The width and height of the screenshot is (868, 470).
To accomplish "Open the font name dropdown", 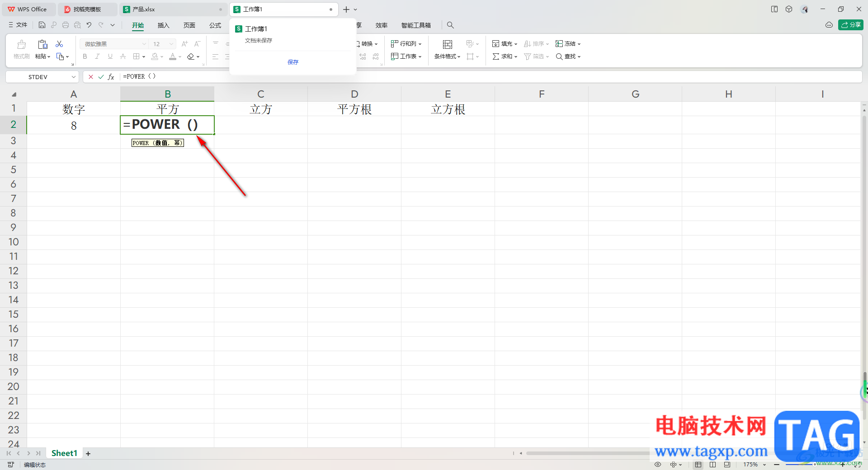I will (144, 44).
